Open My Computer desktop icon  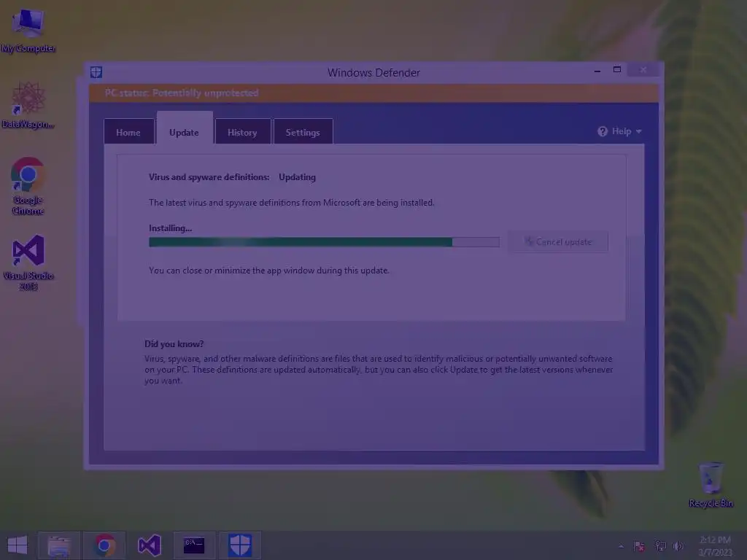click(28, 31)
